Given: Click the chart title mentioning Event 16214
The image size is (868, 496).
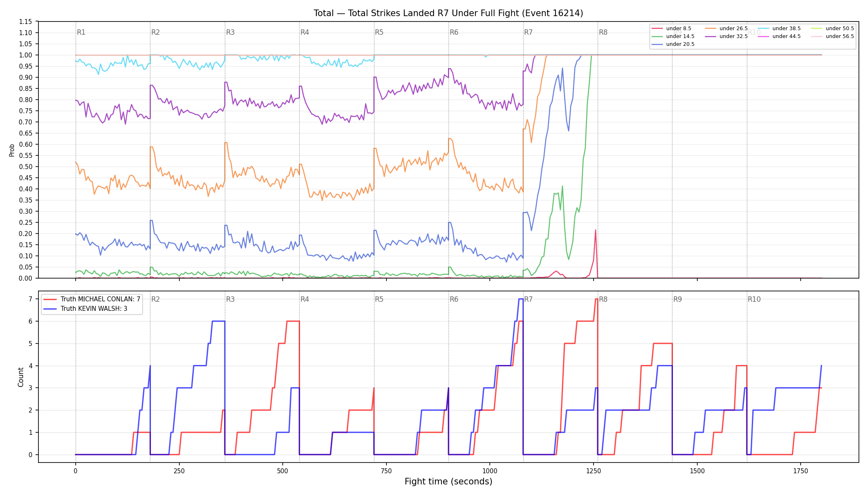Looking at the screenshot, I should [x=448, y=13].
